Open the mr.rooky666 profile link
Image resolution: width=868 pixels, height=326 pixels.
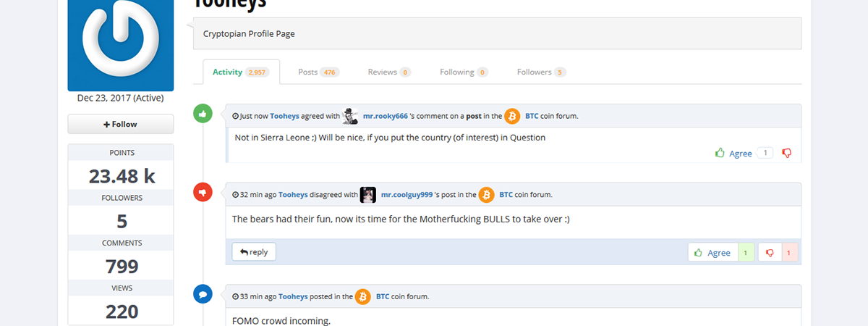pos(386,116)
